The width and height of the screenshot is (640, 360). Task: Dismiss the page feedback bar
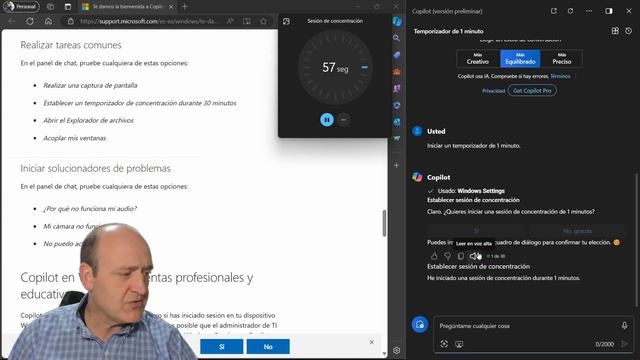(x=371, y=342)
